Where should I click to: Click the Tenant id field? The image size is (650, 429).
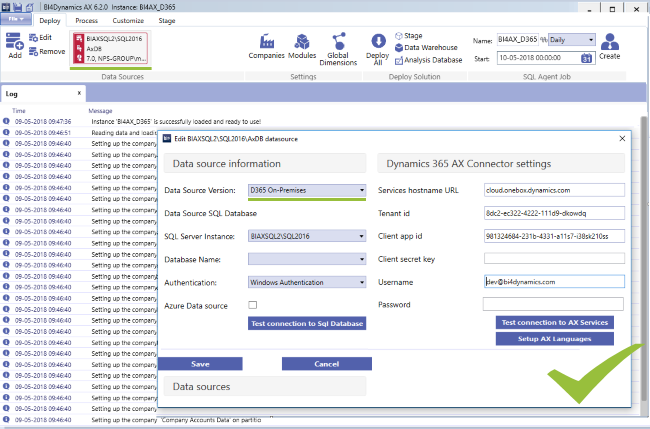point(554,213)
